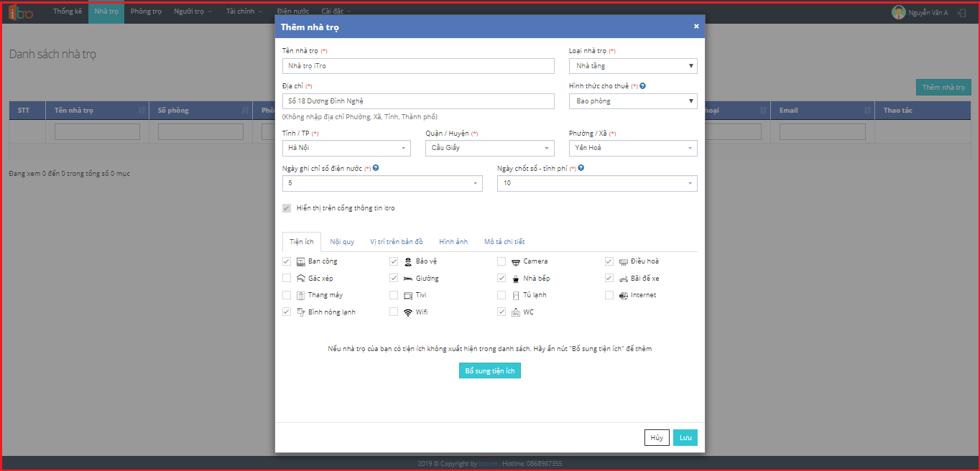The width and height of the screenshot is (980, 471).
Task: Click the help icon beside Hình thức cho thuê
Action: pyautogui.click(x=643, y=86)
